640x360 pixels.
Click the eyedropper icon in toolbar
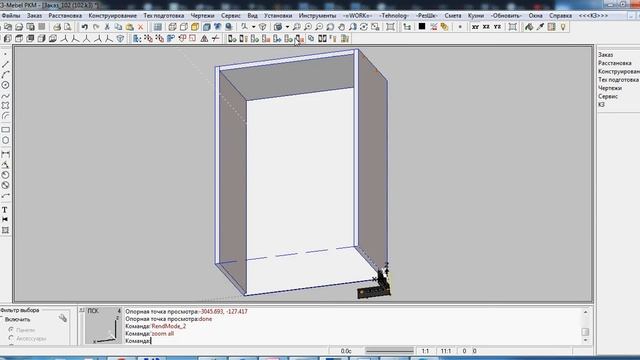pos(540,27)
